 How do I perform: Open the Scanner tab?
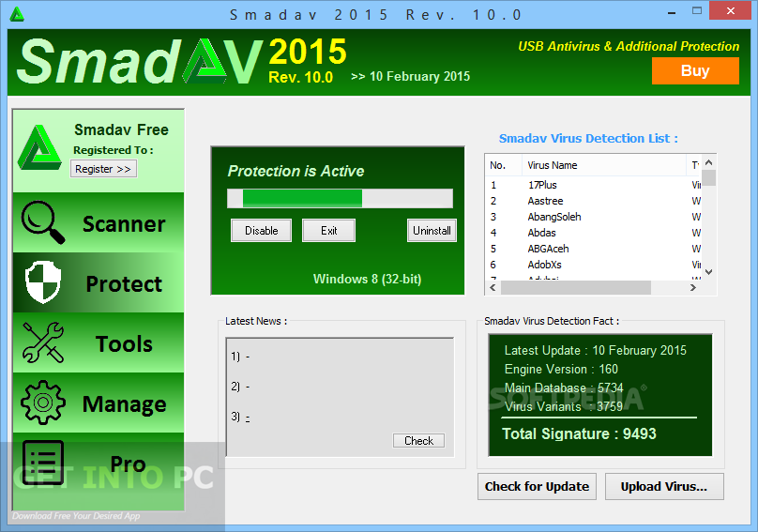[99, 222]
